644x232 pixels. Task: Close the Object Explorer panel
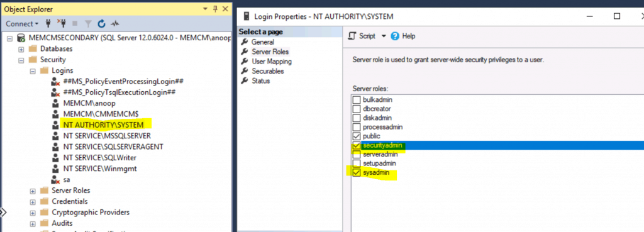coord(225,9)
